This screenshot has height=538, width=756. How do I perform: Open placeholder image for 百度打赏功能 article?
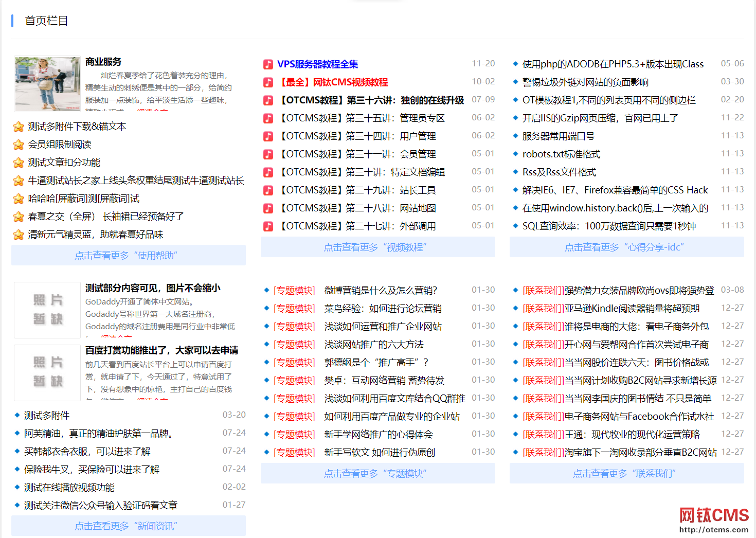click(x=47, y=372)
